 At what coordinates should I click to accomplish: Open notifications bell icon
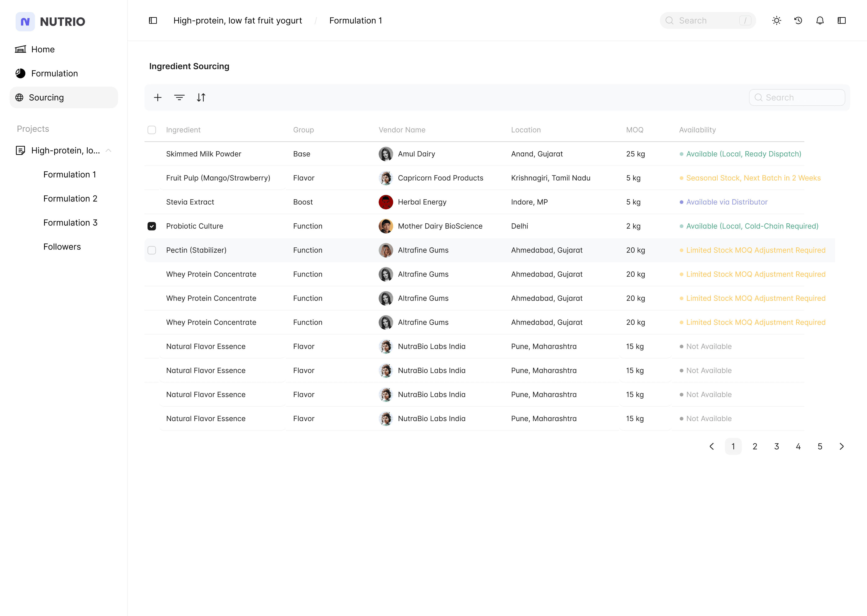click(x=820, y=21)
